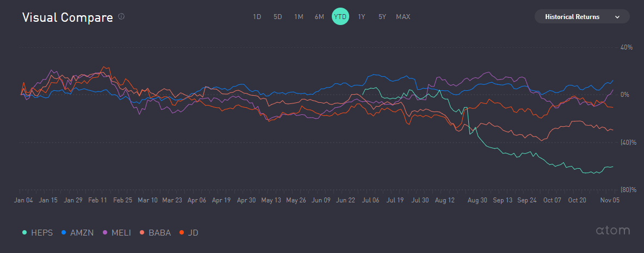Click the (80)% y-axis label
This screenshot has width=644, height=253.
click(x=628, y=190)
